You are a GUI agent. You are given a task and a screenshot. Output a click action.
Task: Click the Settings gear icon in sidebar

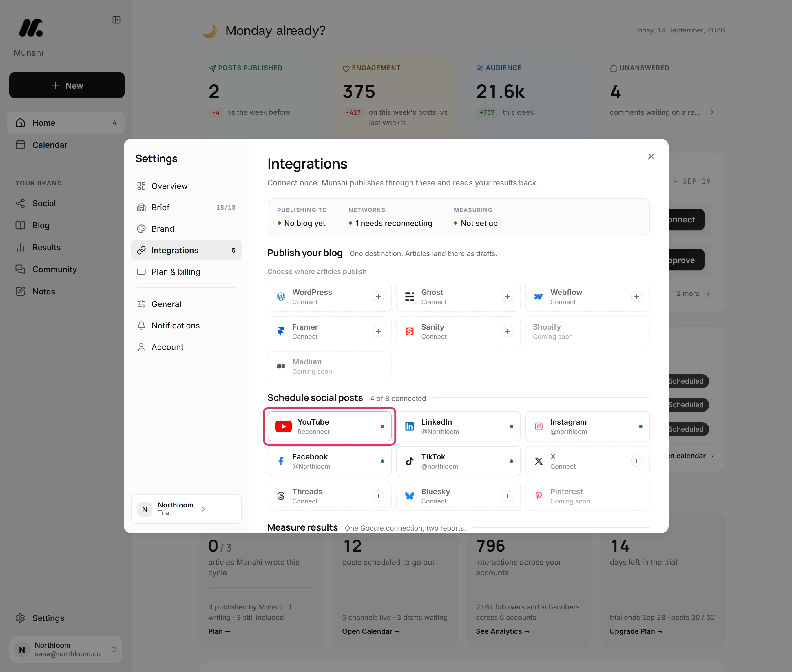(x=20, y=618)
